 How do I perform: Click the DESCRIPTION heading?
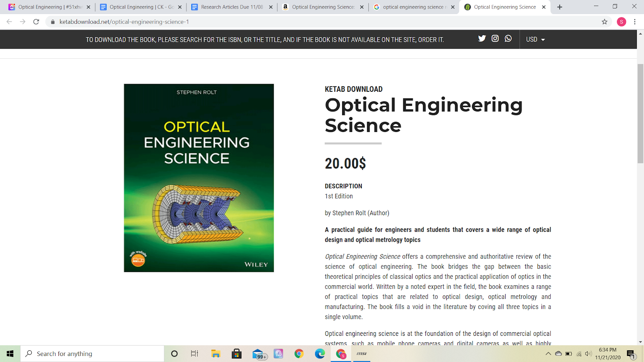[x=343, y=186]
